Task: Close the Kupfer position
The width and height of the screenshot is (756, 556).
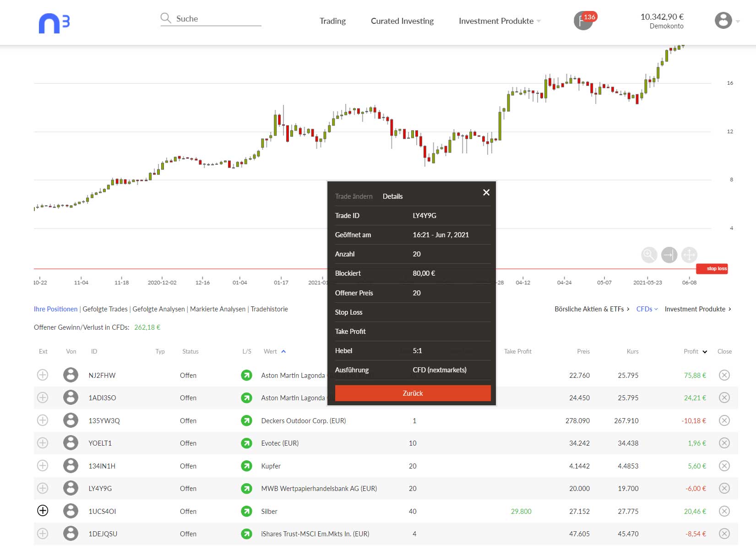Action: (x=724, y=466)
